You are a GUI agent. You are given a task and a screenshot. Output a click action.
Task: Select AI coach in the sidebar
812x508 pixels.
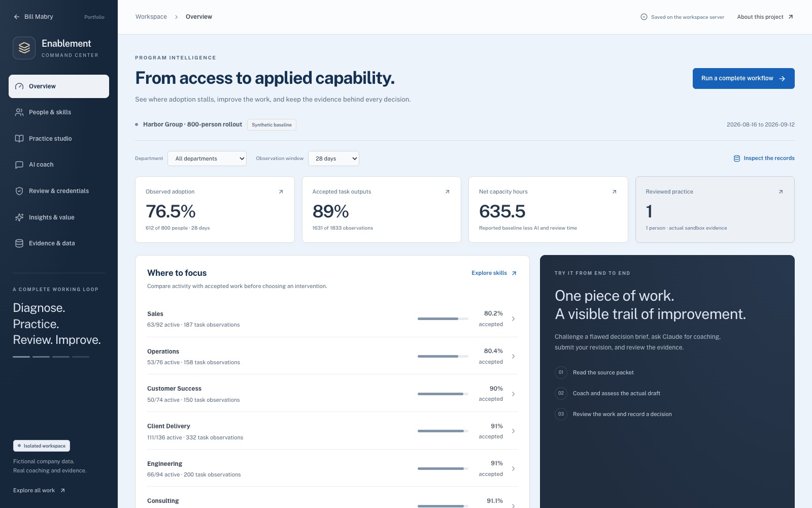59,165
